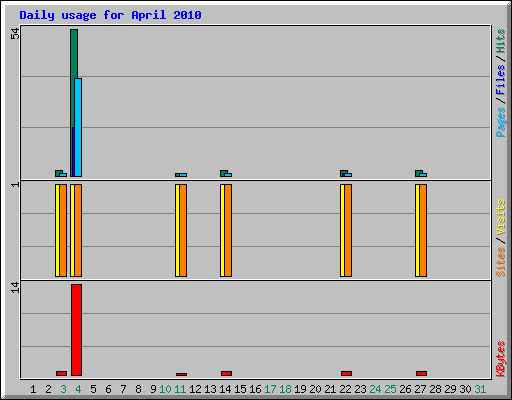Click day label '24' on the x-axis
The image size is (512, 400).
375,389
